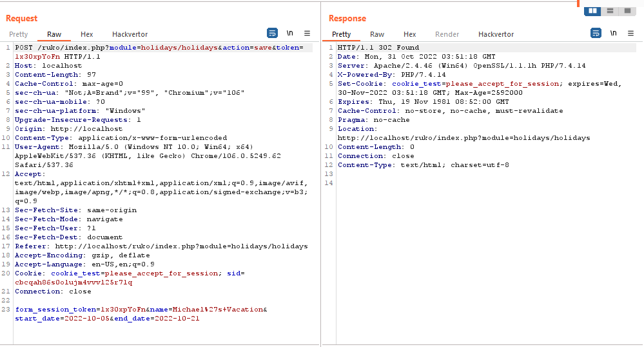Click the Sec-Fetch-Mode: navigate header
This screenshot has width=644, height=347.
tap(68, 219)
